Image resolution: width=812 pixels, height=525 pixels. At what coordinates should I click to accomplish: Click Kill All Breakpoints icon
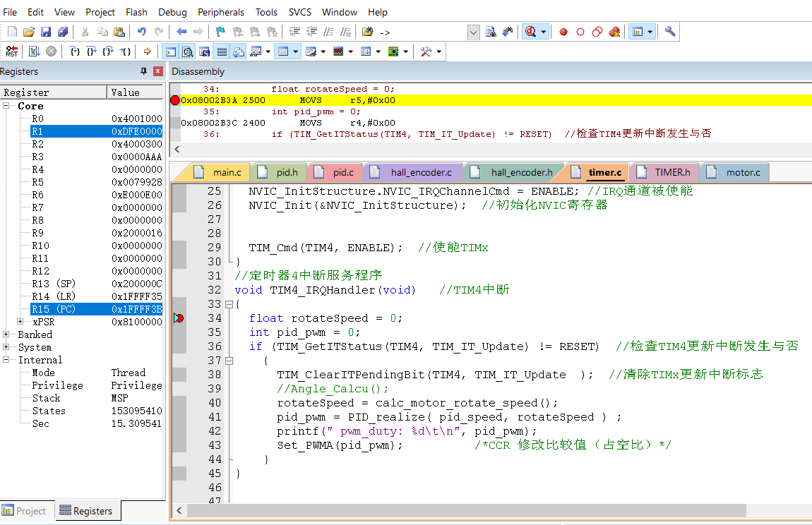pos(614,32)
